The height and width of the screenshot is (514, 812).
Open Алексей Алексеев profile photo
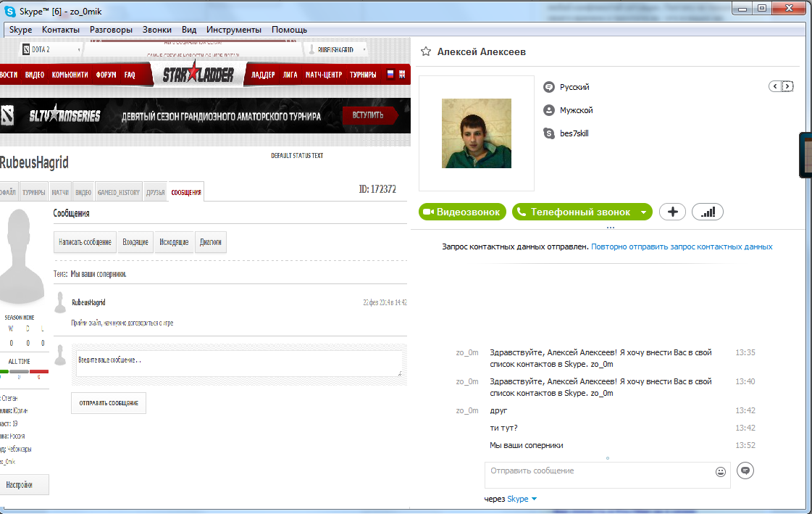pos(477,133)
